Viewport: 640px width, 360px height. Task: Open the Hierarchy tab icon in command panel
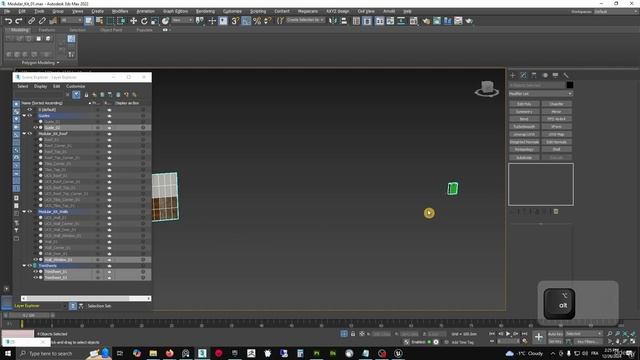pos(534,75)
